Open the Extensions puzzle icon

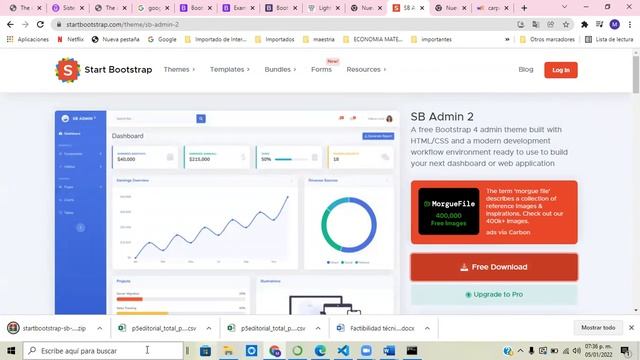coord(584,24)
